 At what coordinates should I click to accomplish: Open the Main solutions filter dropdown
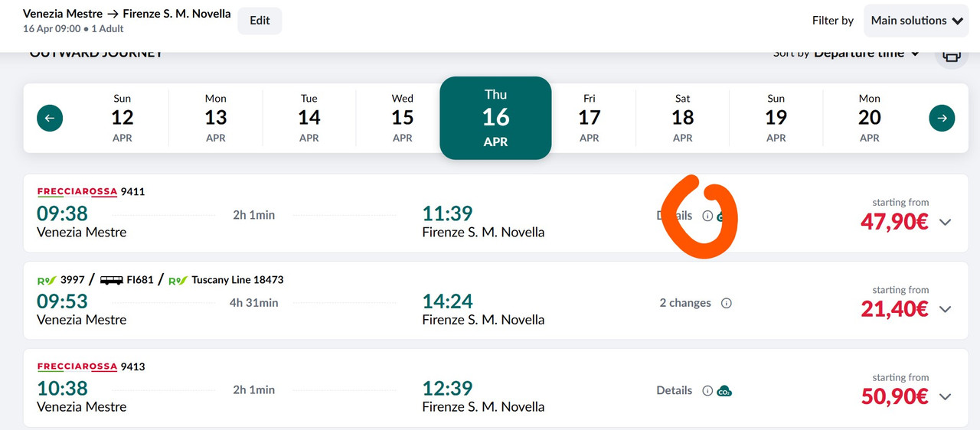[917, 21]
